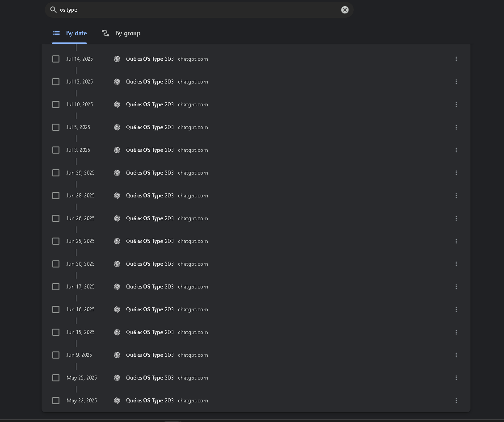Open three-dot menu for Jun 17, 2025 entry

point(456,287)
